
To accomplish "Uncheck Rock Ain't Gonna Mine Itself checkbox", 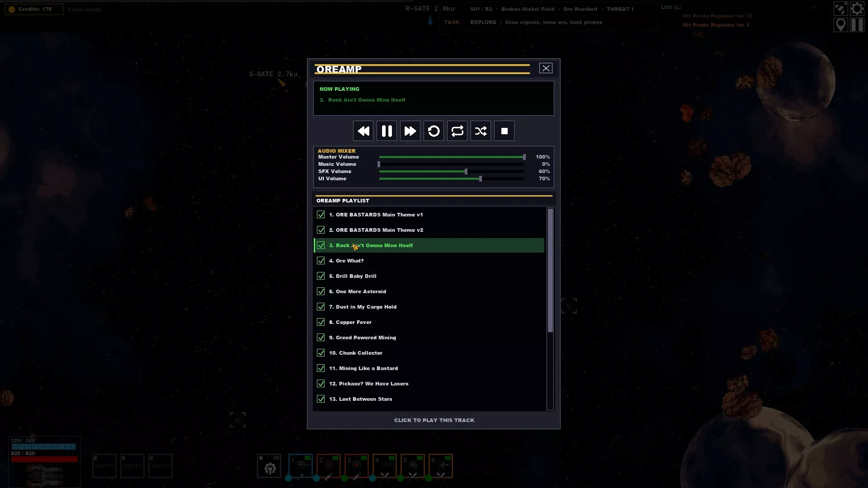I will 321,245.
